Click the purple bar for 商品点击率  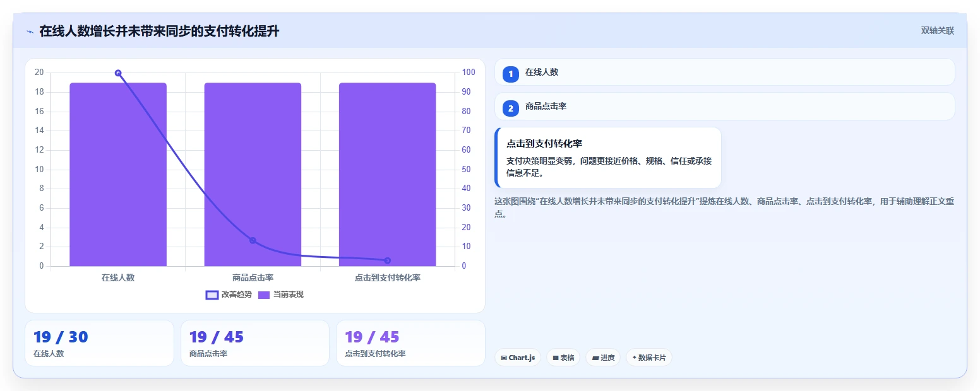(x=253, y=174)
